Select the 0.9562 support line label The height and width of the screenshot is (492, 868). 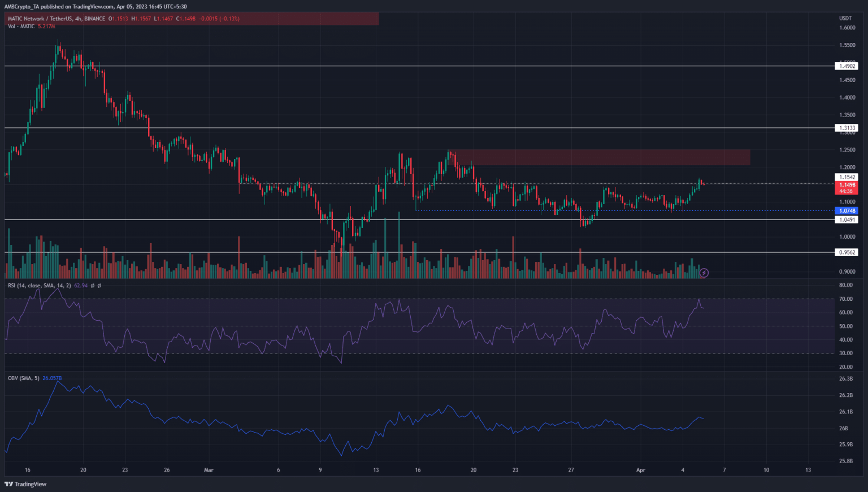click(x=847, y=252)
